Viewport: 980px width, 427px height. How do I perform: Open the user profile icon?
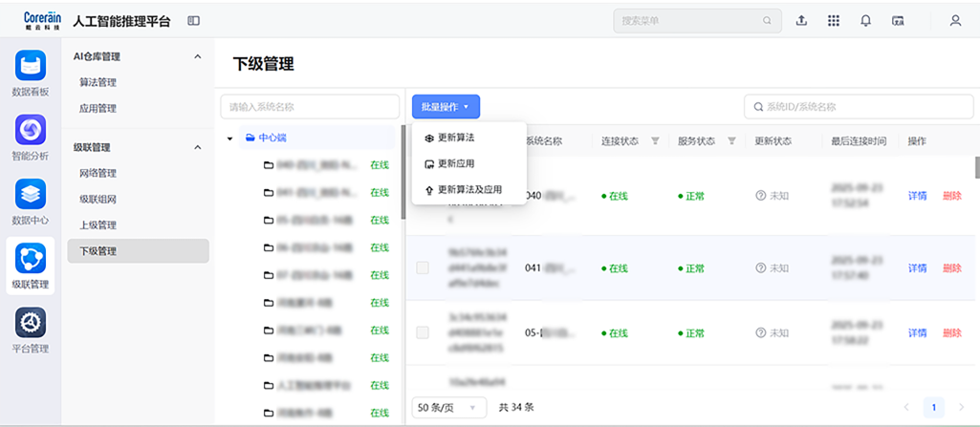954,20
